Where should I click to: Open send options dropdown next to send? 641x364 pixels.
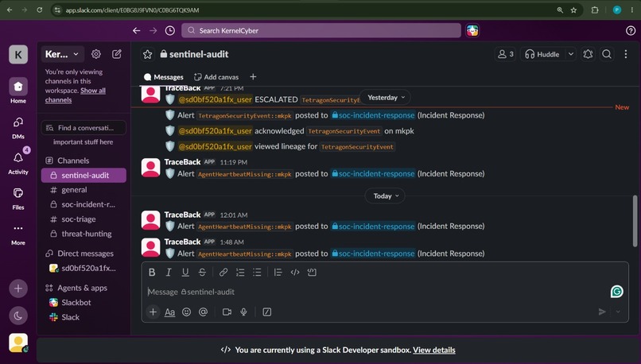pos(618,312)
